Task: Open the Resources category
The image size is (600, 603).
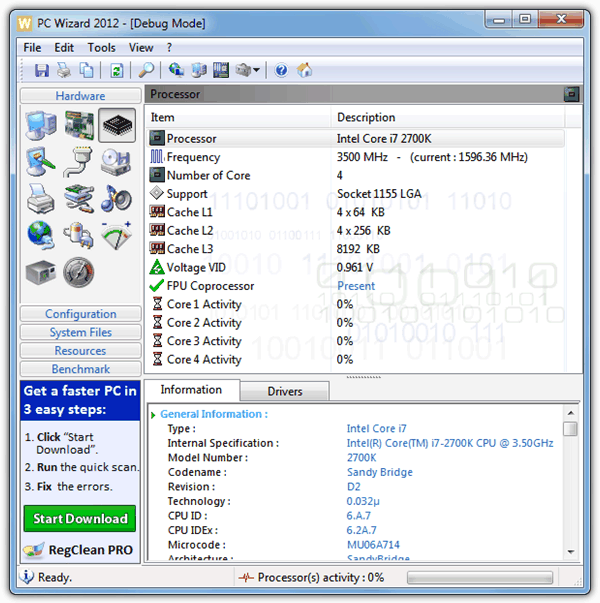Action: click(80, 351)
